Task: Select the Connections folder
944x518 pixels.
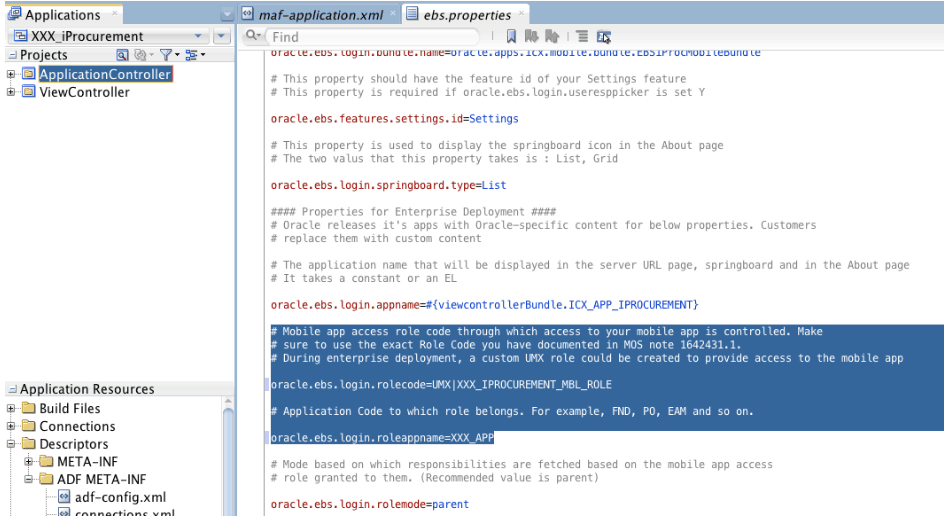Action: coord(77,426)
